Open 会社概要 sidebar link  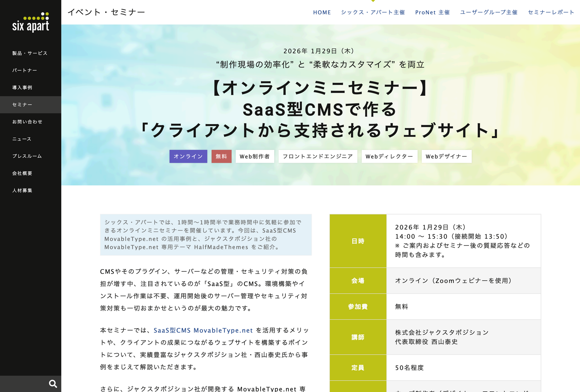[x=22, y=173]
